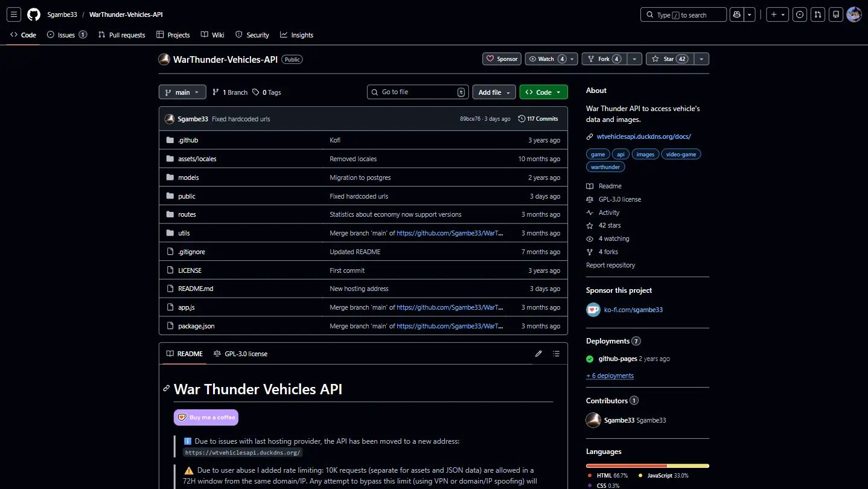Open the 117 Commits history link
868x489 pixels.
point(538,119)
